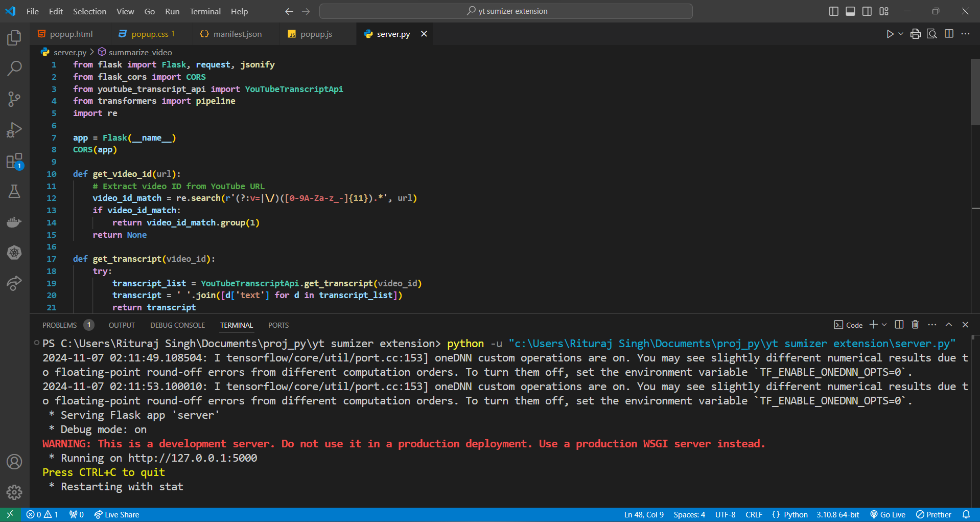Open Customize Layout icon

click(884, 11)
